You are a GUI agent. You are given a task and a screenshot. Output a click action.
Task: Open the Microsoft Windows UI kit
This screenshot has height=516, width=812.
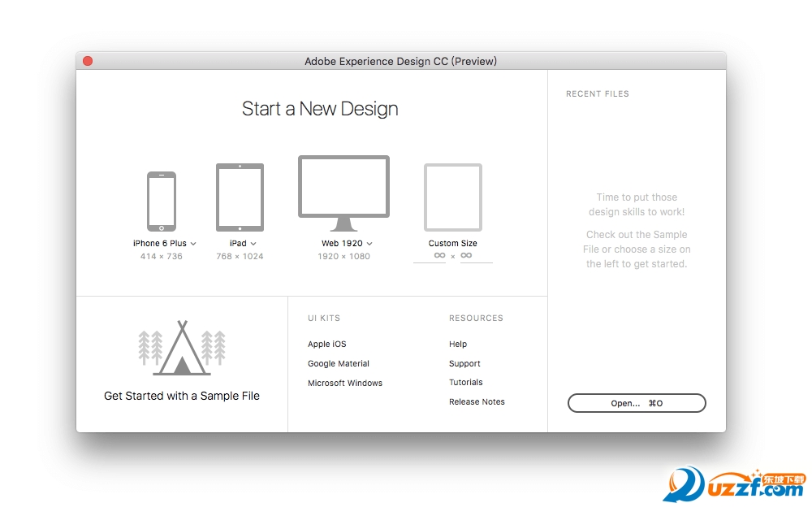point(345,383)
